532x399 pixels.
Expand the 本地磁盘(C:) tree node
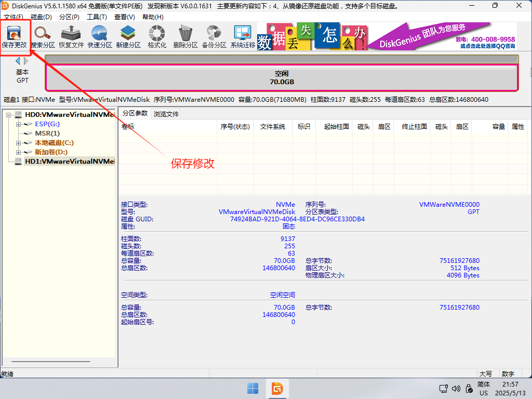(18, 143)
